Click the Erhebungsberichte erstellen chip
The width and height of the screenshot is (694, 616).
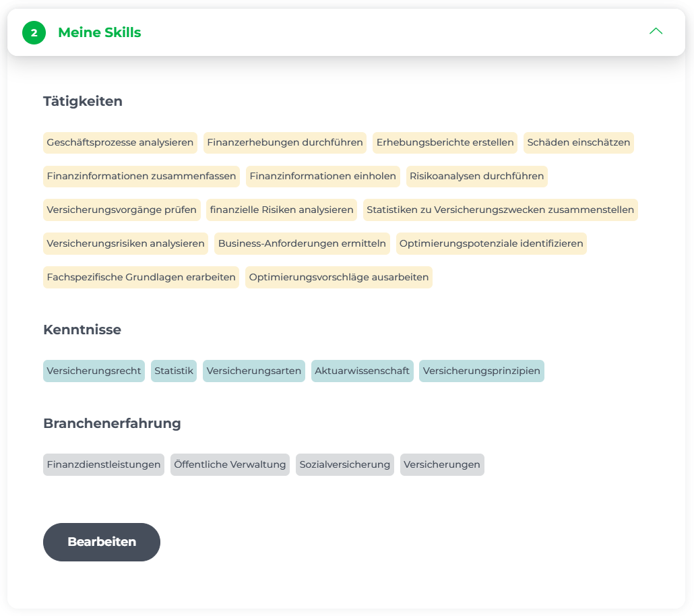tap(445, 143)
